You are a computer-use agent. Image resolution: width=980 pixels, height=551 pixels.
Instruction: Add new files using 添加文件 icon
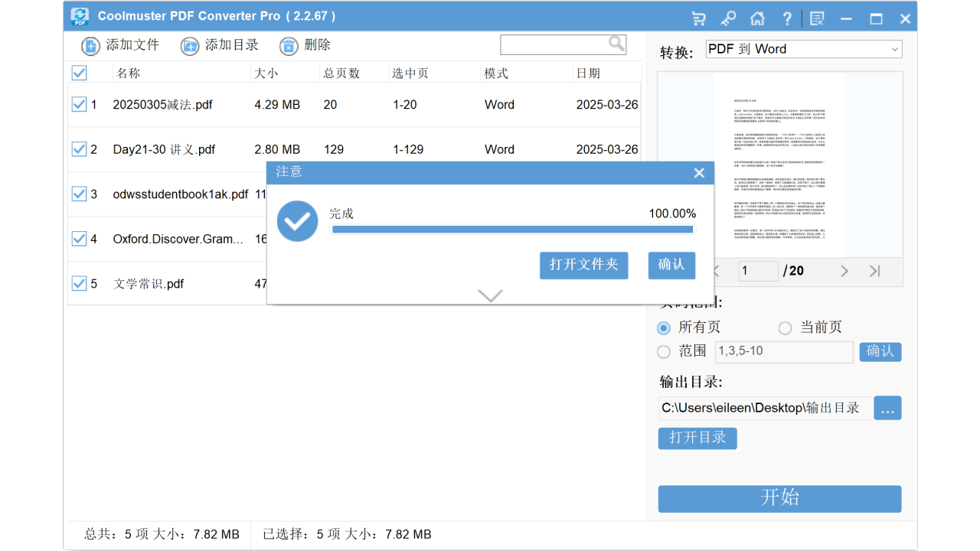[90, 46]
